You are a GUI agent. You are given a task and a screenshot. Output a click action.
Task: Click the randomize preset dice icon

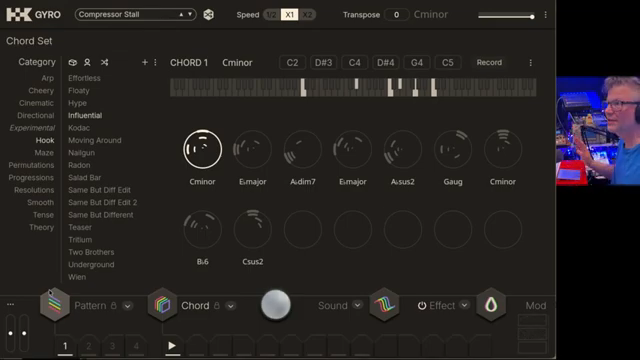pos(209,15)
